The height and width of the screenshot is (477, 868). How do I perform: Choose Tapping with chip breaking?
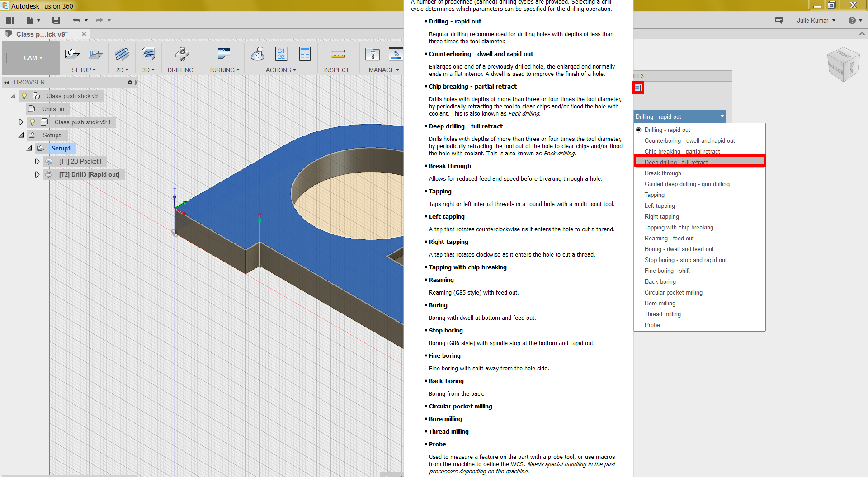pos(699,227)
